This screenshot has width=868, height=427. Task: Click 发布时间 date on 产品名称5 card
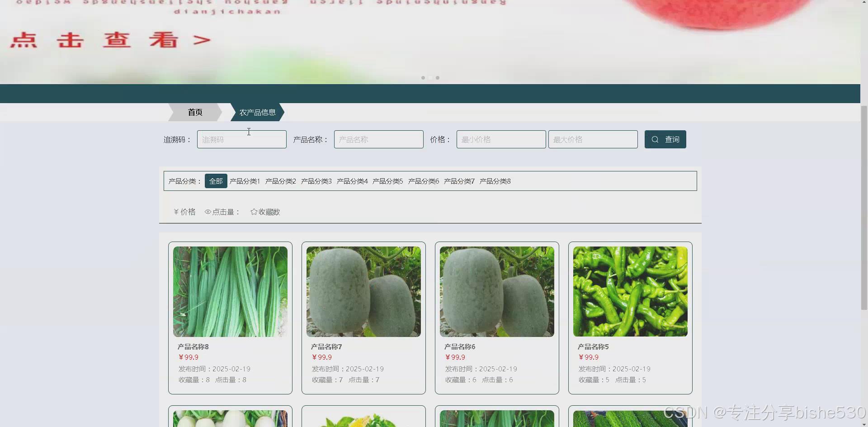614,369
